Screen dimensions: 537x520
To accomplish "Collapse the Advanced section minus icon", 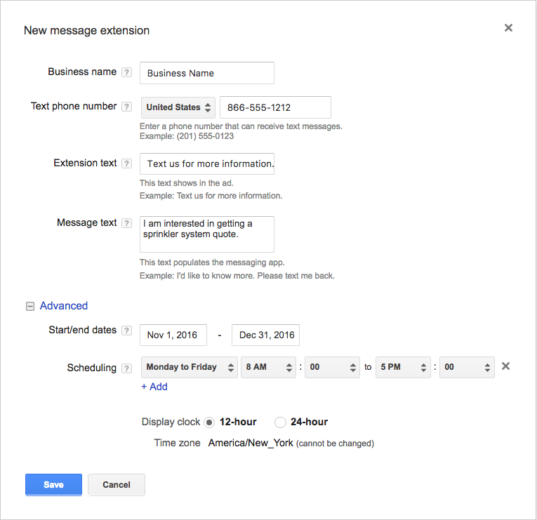I will click(30, 306).
